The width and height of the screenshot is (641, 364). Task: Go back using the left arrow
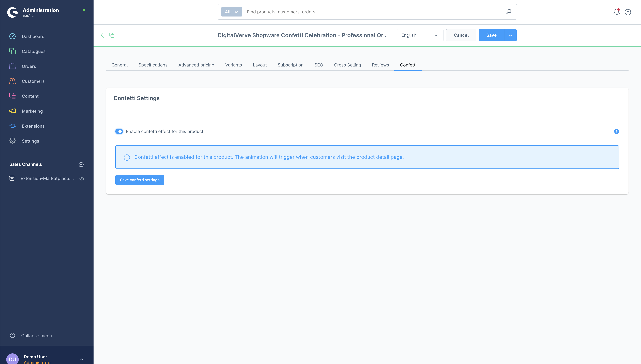(102, 35)
